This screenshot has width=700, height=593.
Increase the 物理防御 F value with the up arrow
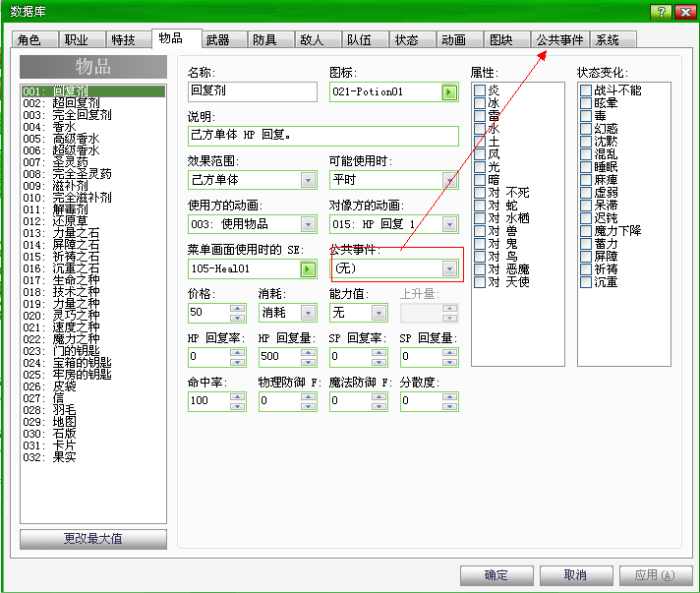(x=308, y=397)
